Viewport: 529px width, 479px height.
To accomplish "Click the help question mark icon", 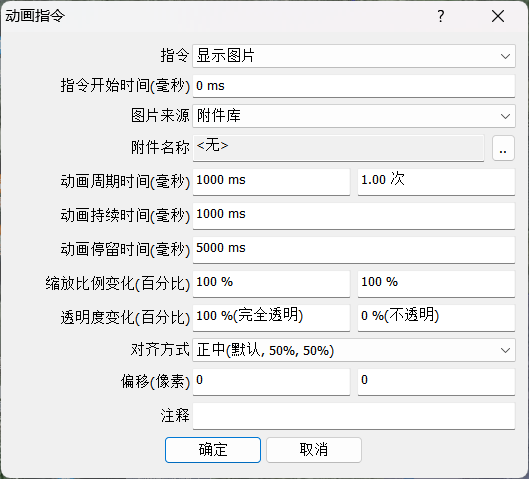I will tap(441, 16).
